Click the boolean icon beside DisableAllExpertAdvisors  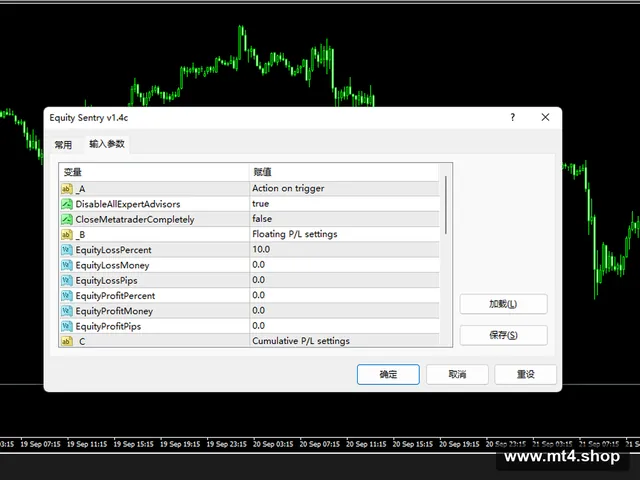[x=67, y=204]
